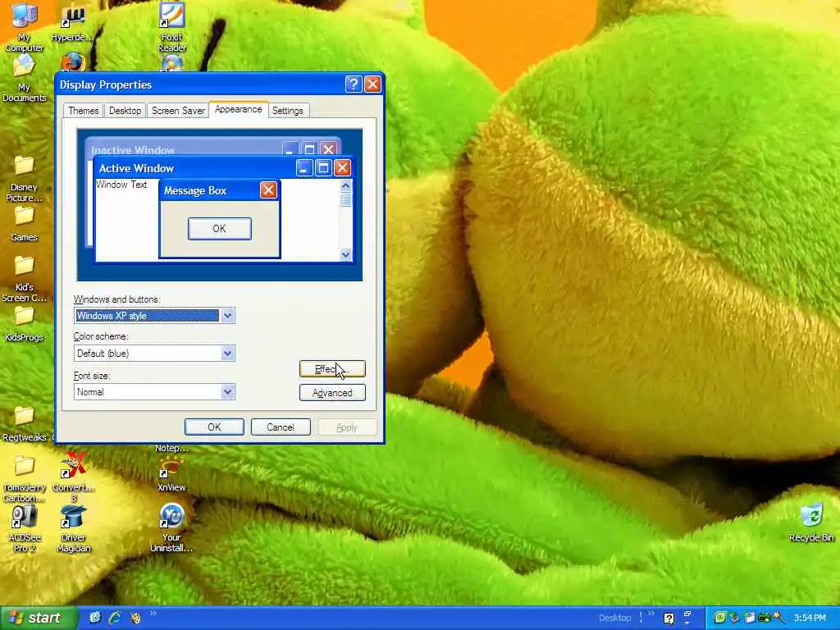Expand the Color scheme dropdown

coord(228,353)
